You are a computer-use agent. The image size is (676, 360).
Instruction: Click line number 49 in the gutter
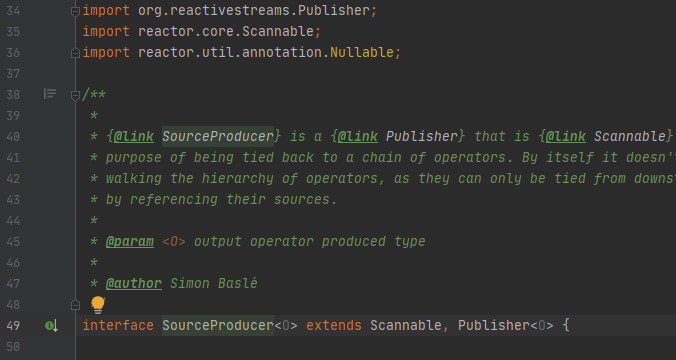coord(13,326)
